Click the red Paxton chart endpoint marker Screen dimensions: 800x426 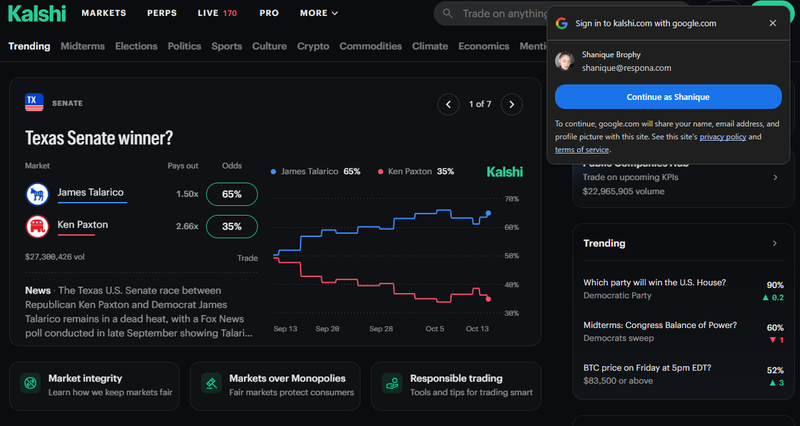click(488, 299)
